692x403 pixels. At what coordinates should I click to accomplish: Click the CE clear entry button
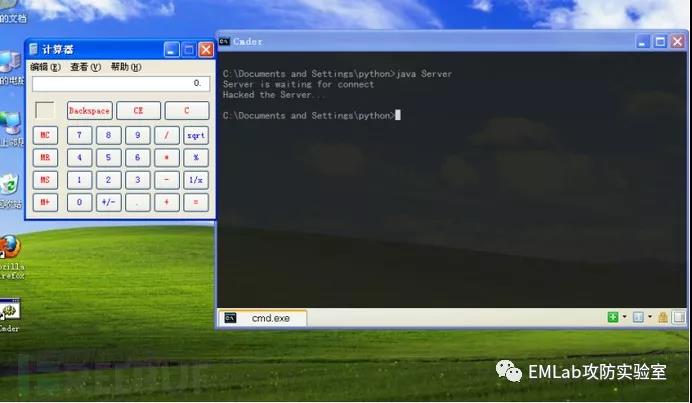[x=138, y=111]
